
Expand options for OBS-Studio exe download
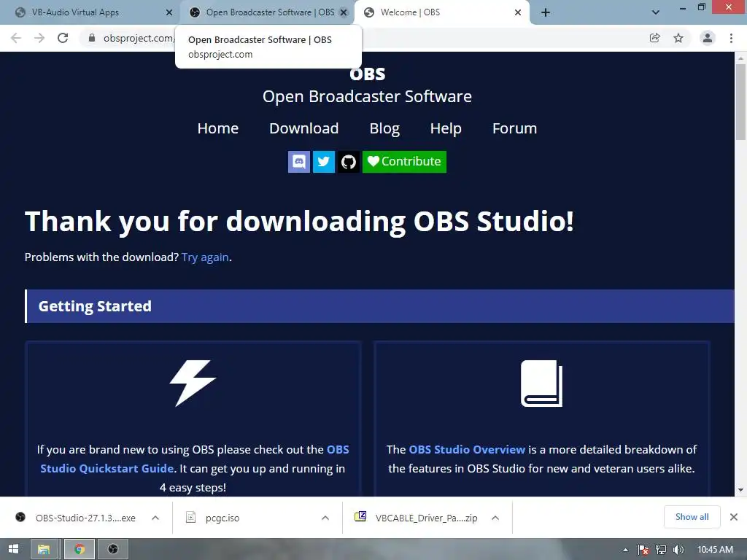[155, 518]
